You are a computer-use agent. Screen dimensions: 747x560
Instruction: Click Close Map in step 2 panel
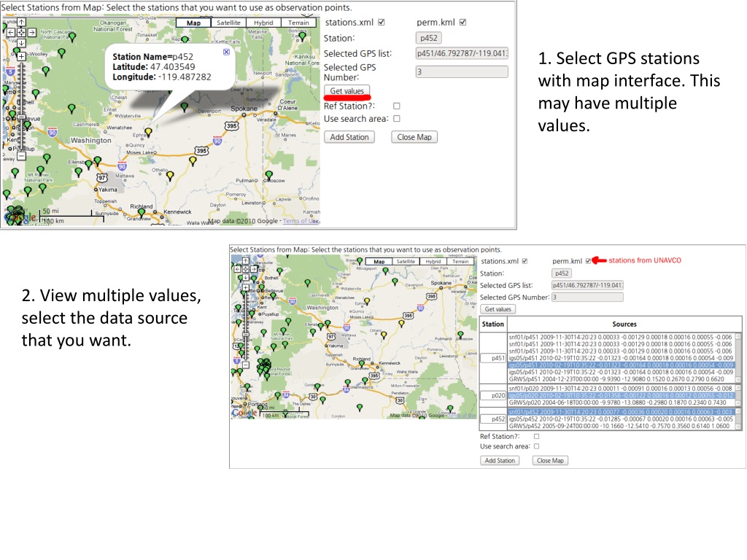pyautogui.click(x=550, y=461)
